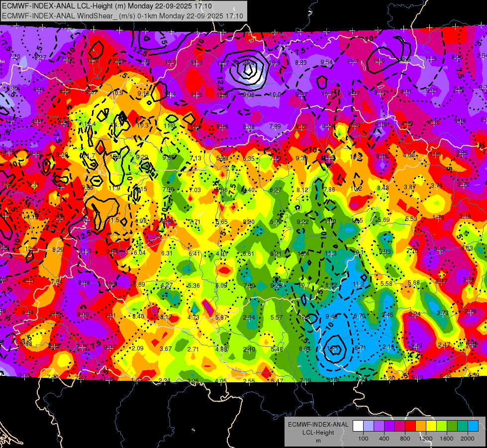Click the grid value 5.57
Screen dimensions: 487x448
277,318
